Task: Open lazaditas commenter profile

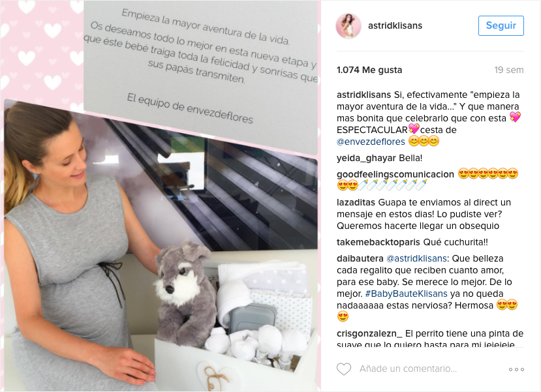Action: click(356, 202)
